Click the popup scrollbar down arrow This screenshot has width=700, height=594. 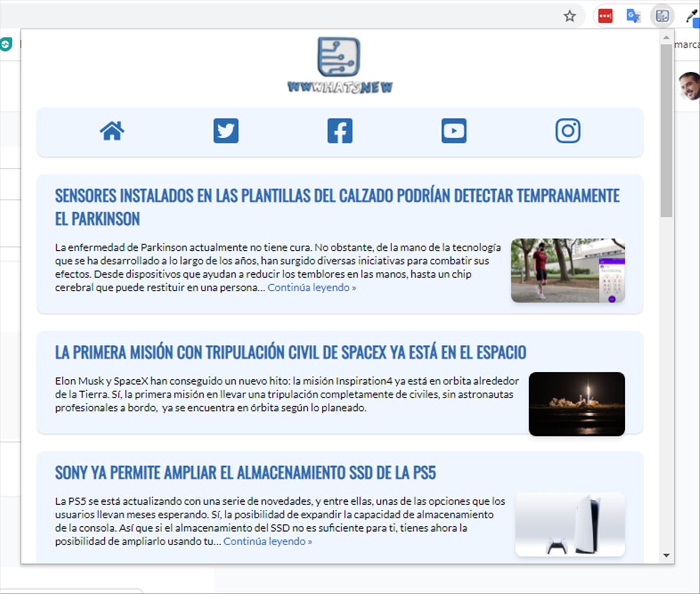point(667,555)
